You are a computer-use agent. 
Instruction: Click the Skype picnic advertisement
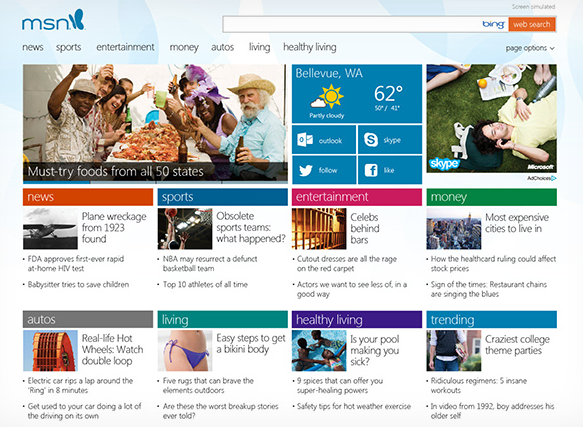point(492,118)
